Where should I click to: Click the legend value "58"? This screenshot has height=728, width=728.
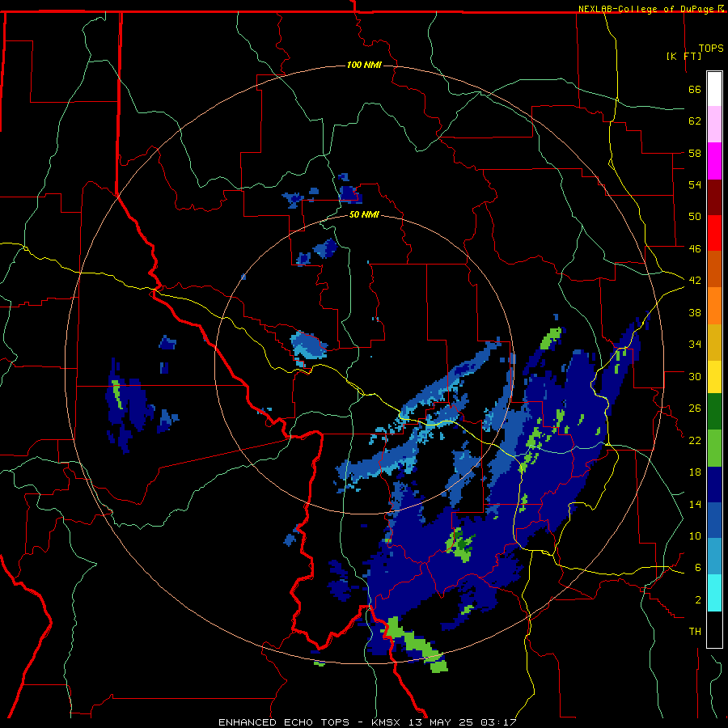(695, 153)
